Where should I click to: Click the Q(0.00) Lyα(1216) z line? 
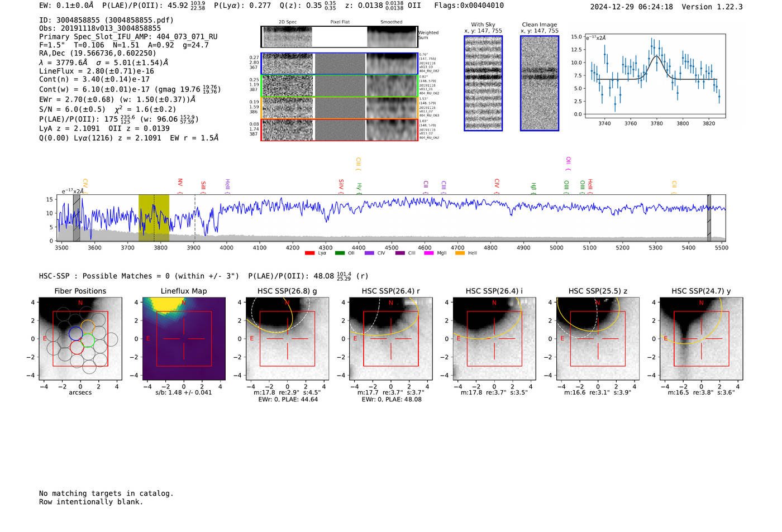tap(128, 138)
